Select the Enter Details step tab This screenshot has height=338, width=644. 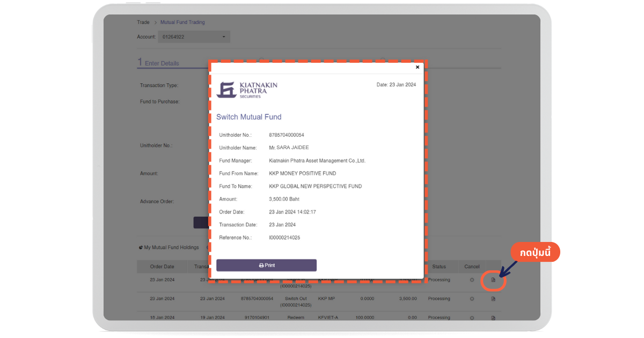coord(162,63)
